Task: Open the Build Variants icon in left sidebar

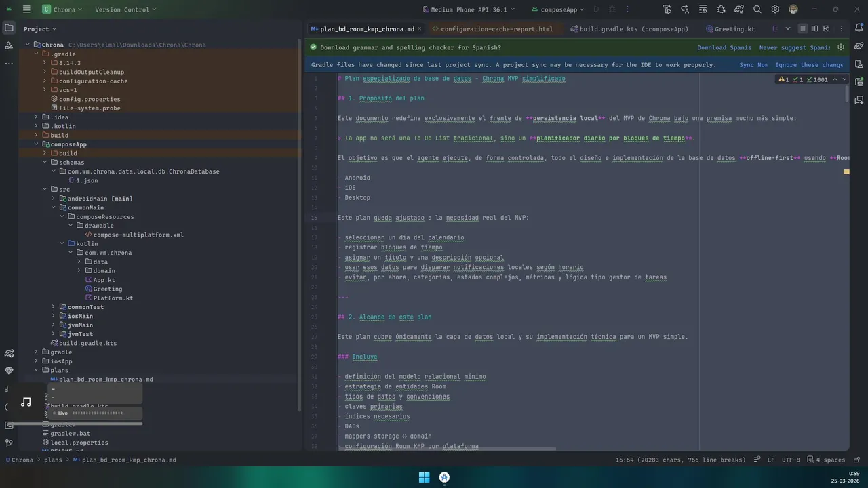Action: 9,353
